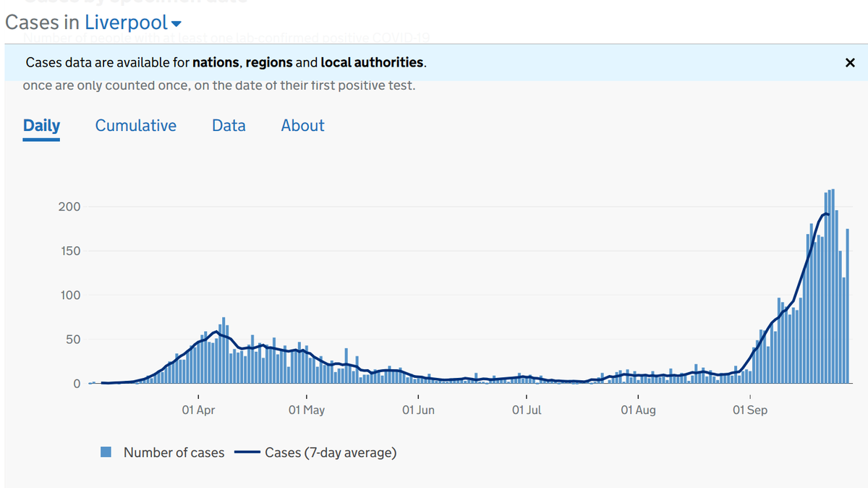Open the About tab

[x=302, y=125]
